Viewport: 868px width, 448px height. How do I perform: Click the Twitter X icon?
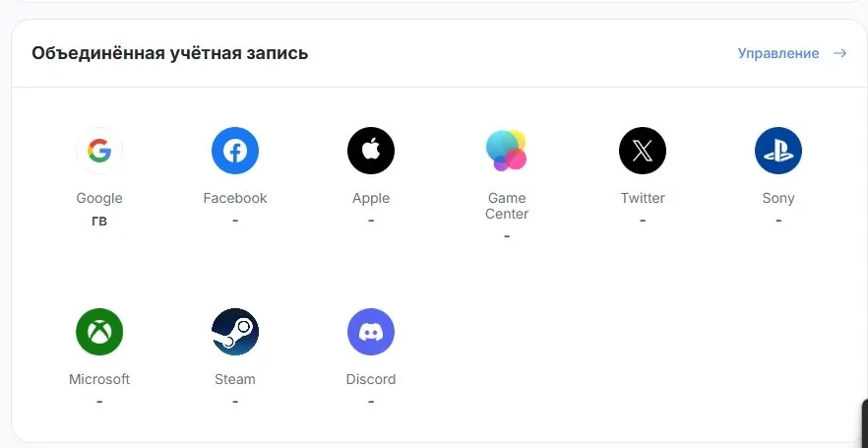643,151
